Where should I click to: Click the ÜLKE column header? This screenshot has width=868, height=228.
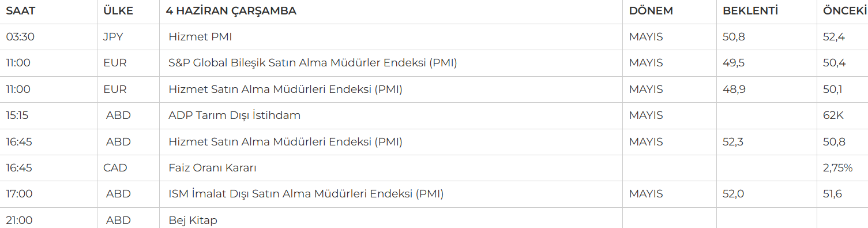[x=117, y=11]
